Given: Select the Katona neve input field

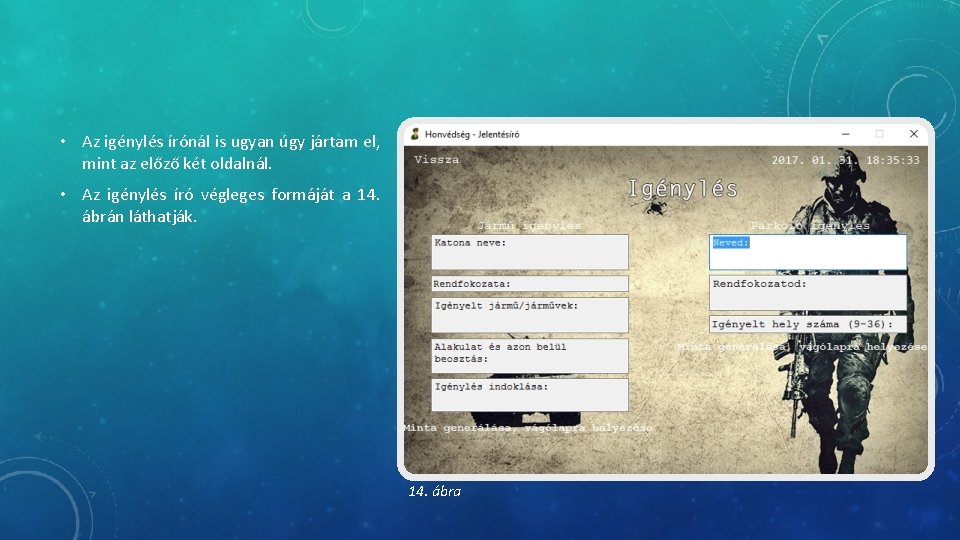Looking at the screenshot, I should tap(530, 252).
